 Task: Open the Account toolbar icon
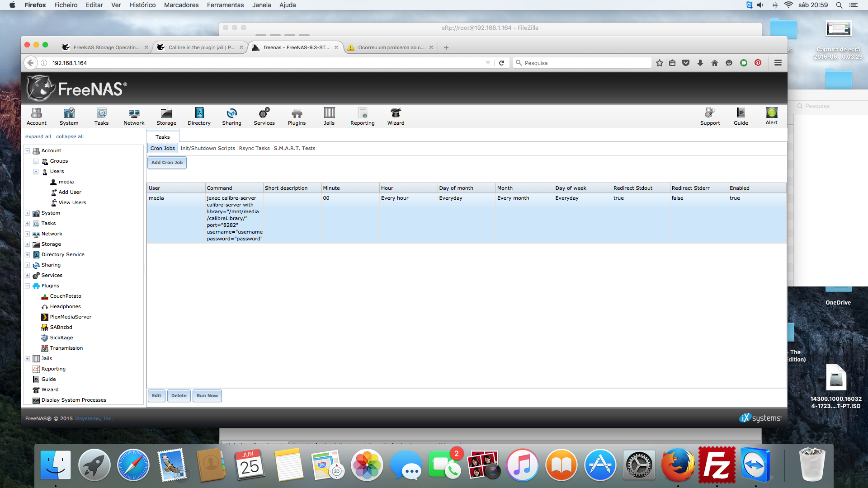(36, 116)
